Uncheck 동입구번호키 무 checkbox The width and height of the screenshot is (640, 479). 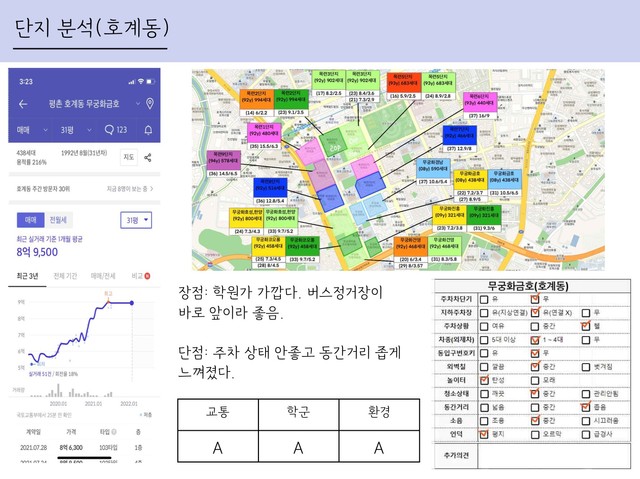[x=535, y=353]
